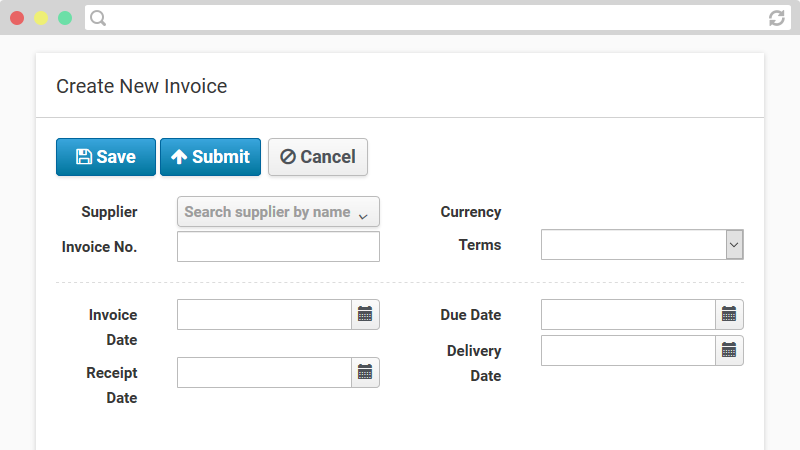The width and height of the screenshot is (800, 450).
Task: Click inside the Invoice Date field
Action: click(264, 314)
